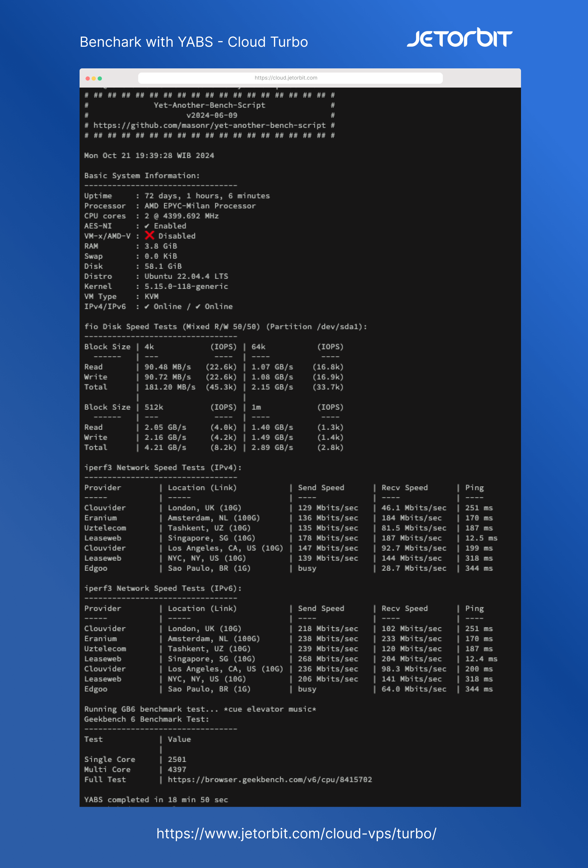Open the GitHub yet-another-bench-script URL

[x=209, y=126]
